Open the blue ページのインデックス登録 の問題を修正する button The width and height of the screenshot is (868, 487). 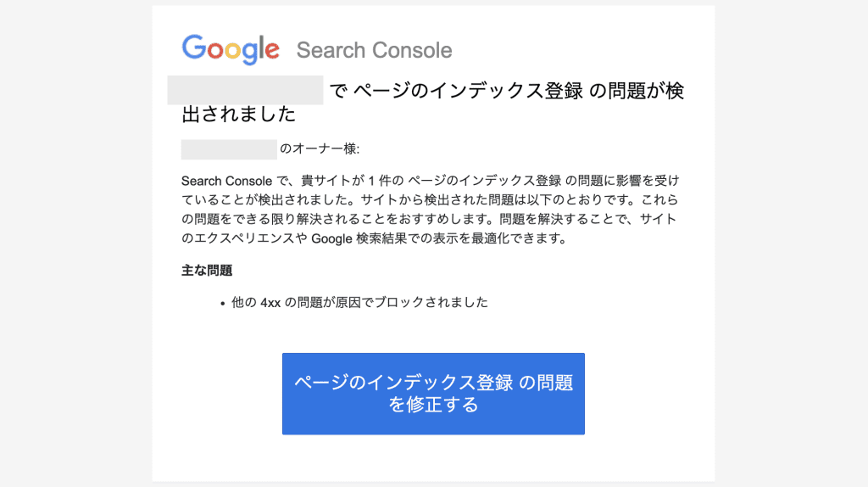(433, 394)
